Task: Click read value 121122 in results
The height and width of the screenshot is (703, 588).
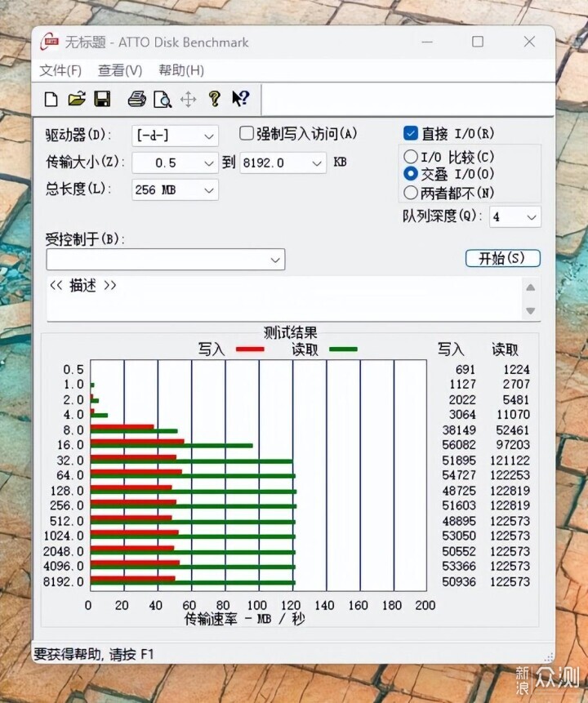Action: tap(510, 461)
